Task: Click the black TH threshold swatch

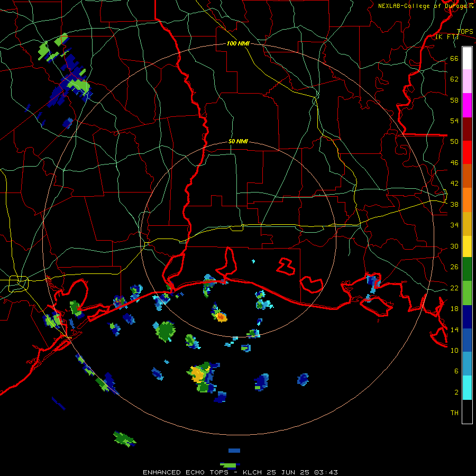Action: 467,411
